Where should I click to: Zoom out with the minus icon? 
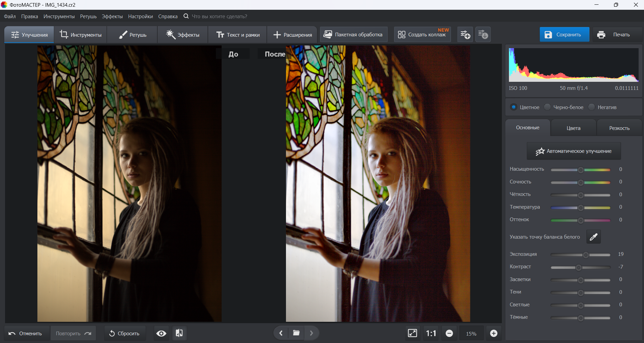point(449,333)
